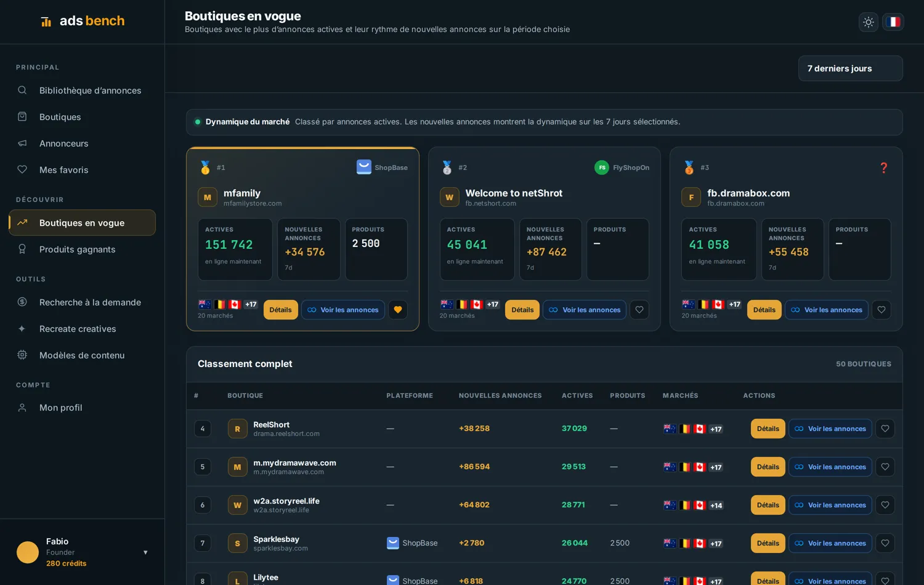
Task: Click the R avatar in ReelShort row
Action: pos(238,429)
